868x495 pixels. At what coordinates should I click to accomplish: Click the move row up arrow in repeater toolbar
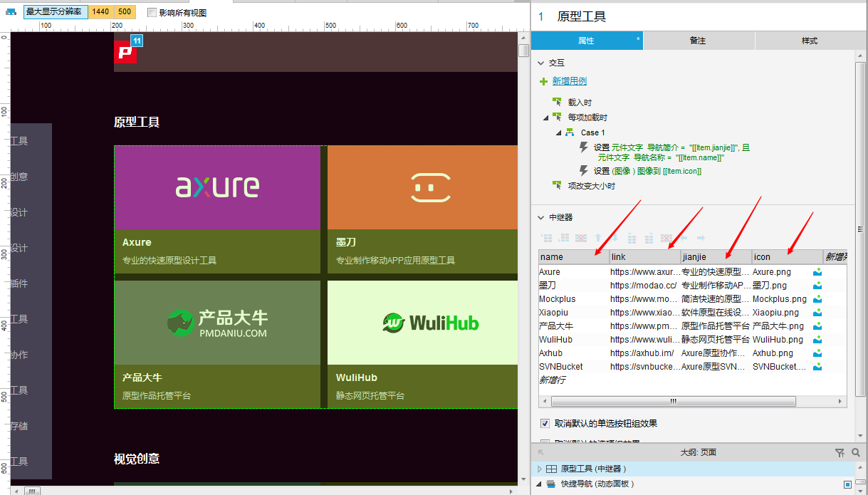point(598,238)
